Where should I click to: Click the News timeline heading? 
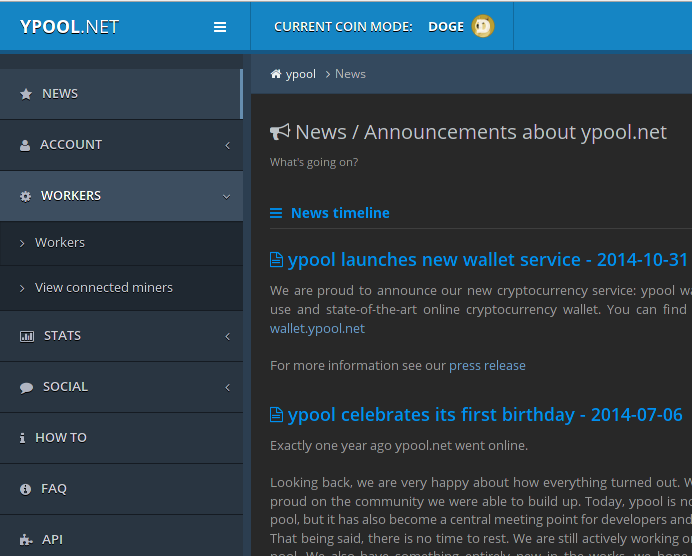point(340,213)
